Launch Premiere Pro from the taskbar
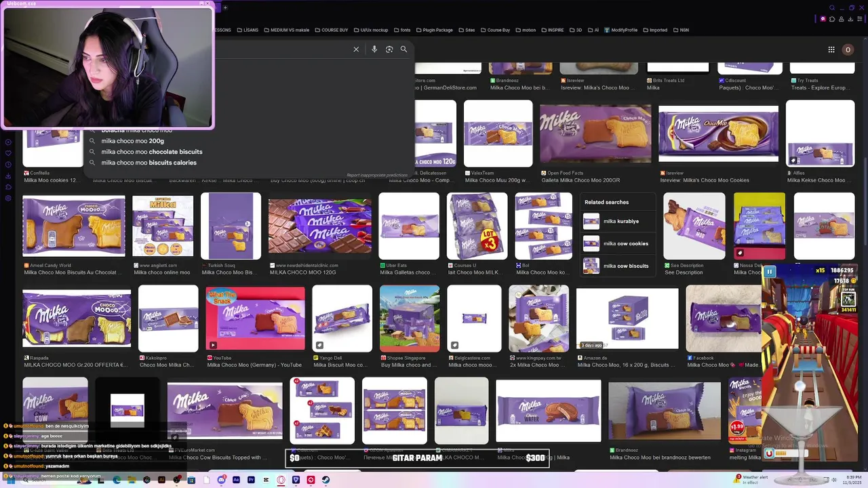Image resolution: width=868 pixels, height=488 pixels. click(251, 480)
